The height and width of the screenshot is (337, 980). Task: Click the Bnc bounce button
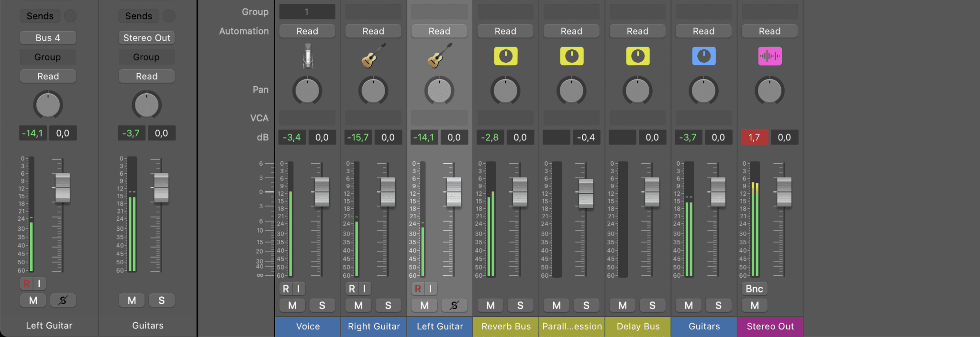(x=754, y=289)
